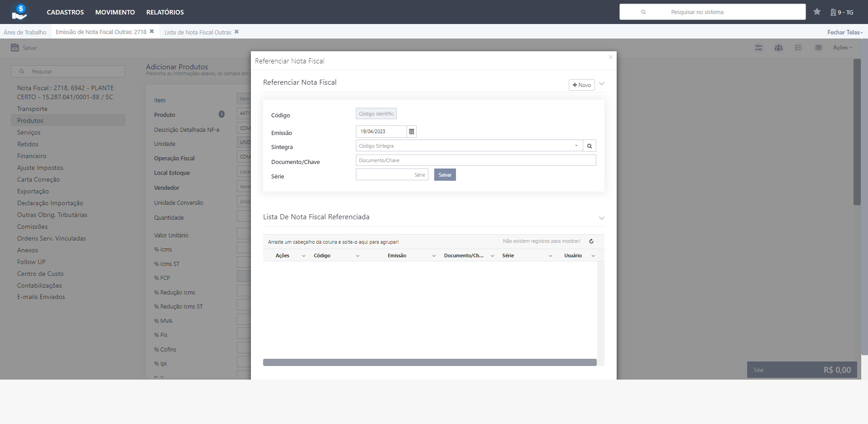Image resolution: width=868 pixels, height=424 pixels.
Task: Click the sidebar Pesquisar search icon
Action: click(21, 72)
